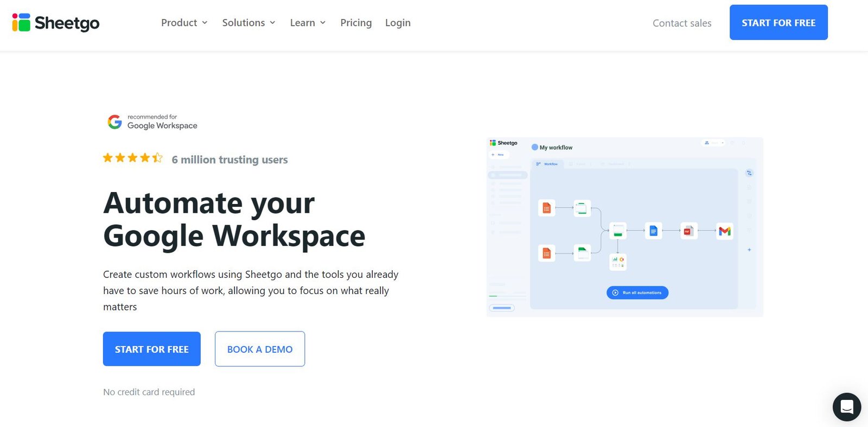Click the Gmail icon in workflow diagram
Image resolution: width=868 pixels, height=427 pixels.
click(725, 231)
